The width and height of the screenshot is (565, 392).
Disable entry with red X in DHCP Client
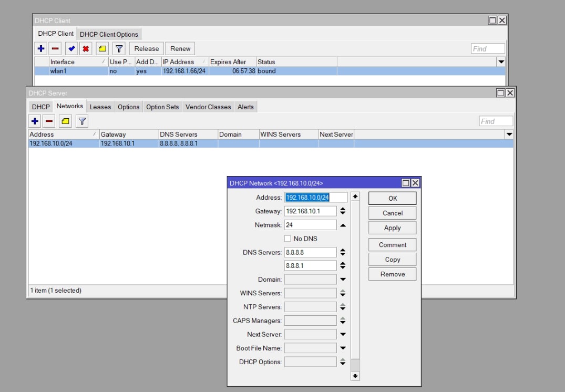[86, 49]
